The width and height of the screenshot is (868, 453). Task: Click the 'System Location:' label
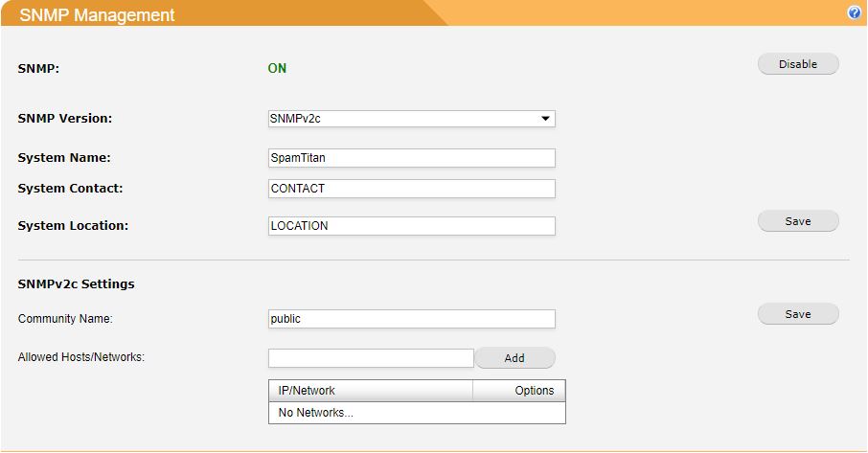click(x=73, y=226)
